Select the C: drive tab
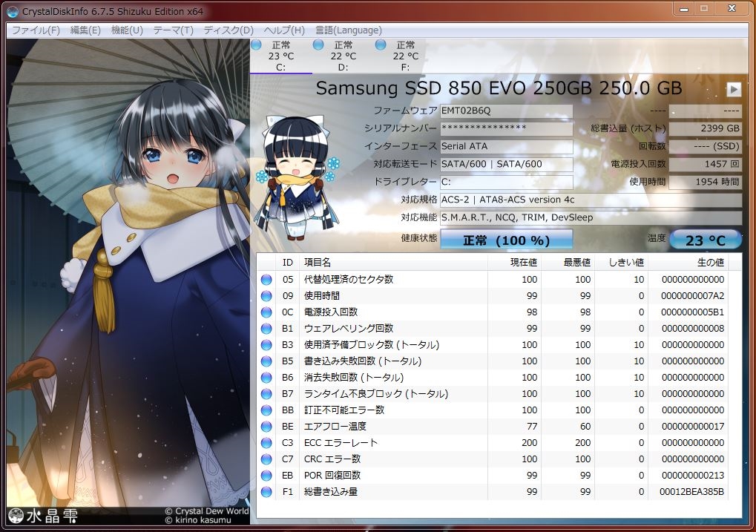The width and height of the screenshot is (756, 532). click(280, 56)
